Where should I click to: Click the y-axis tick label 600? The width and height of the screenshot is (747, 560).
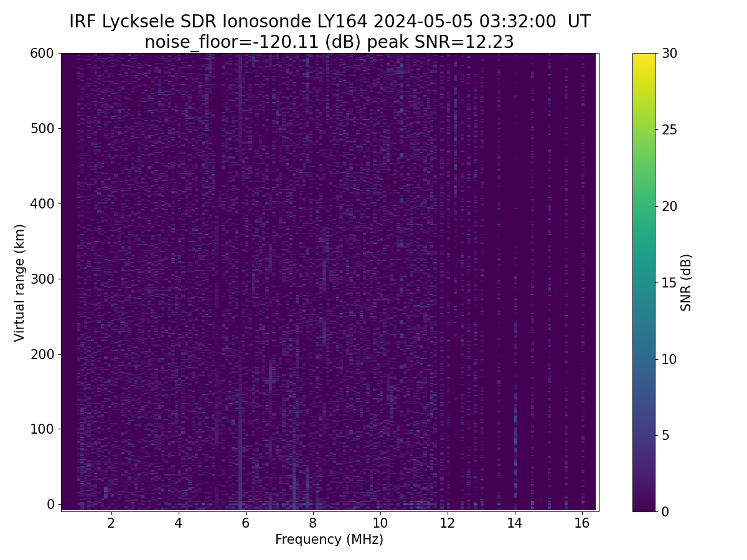[x=42, y=54]
